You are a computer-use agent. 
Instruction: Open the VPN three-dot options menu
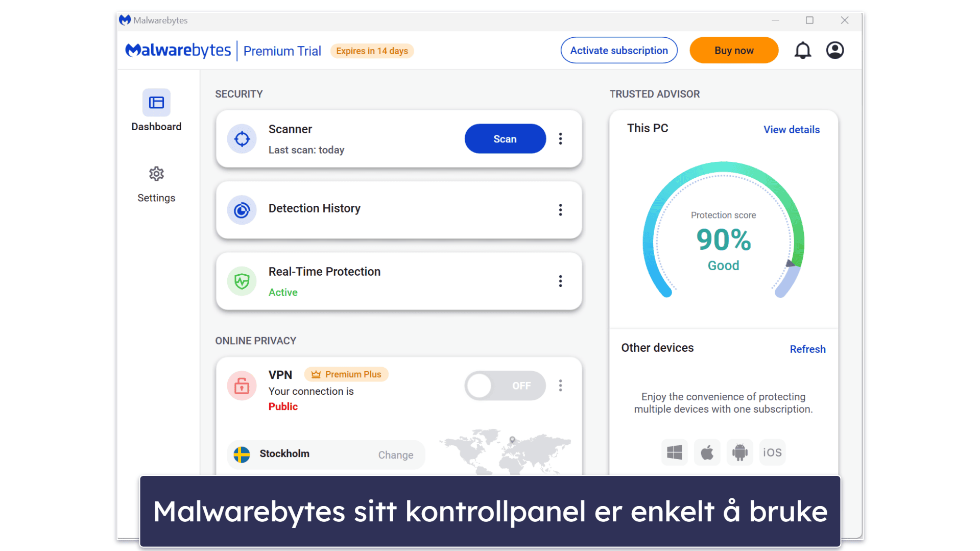click(560, 386)
